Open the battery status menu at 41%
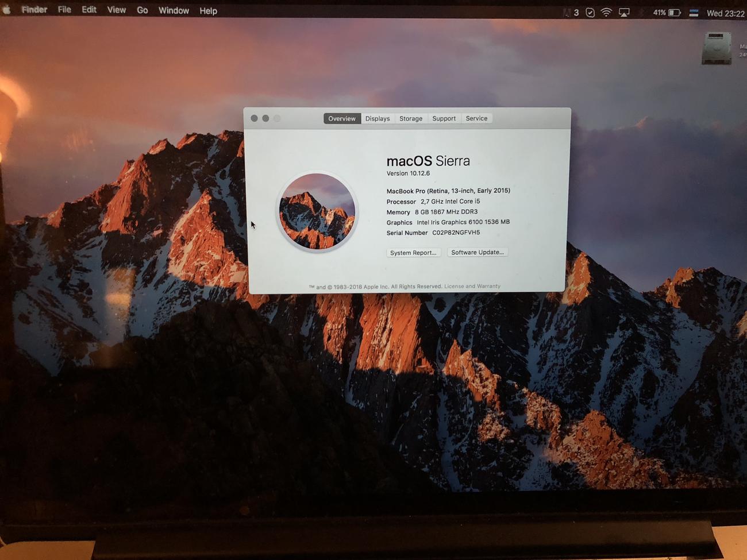The height and width of the screenshot is (560, 747). point(667,13)
